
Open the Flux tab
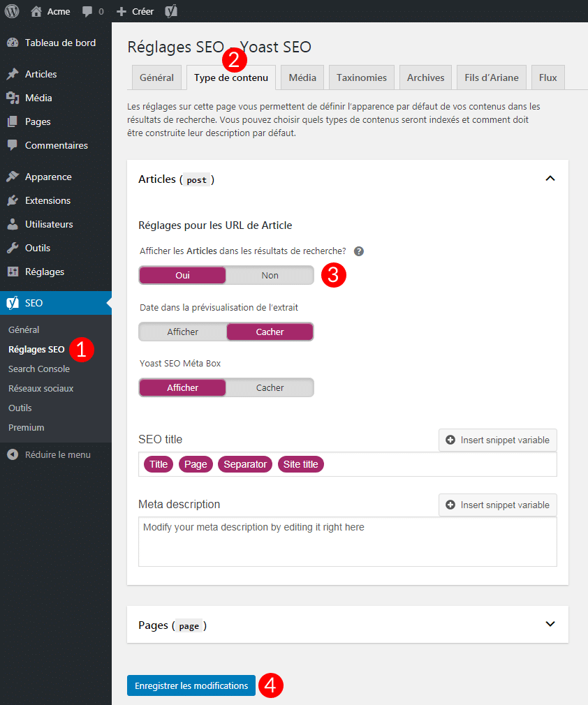548,77
